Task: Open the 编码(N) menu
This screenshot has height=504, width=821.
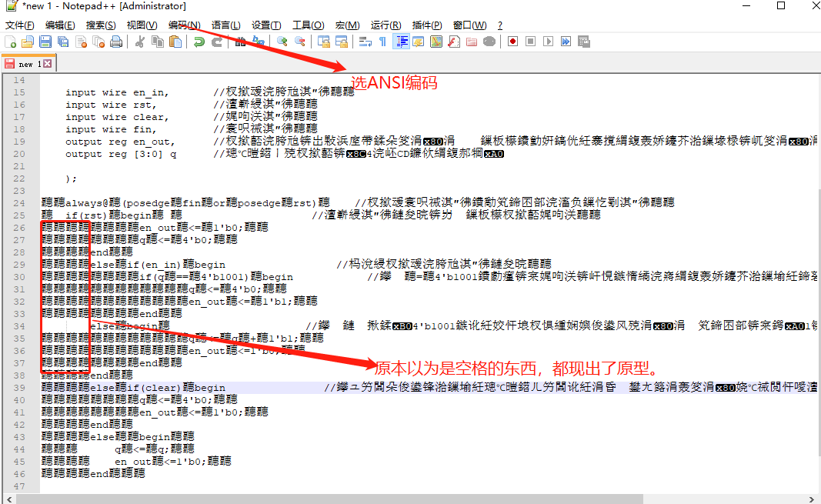Action: click(x=183, y=25)
